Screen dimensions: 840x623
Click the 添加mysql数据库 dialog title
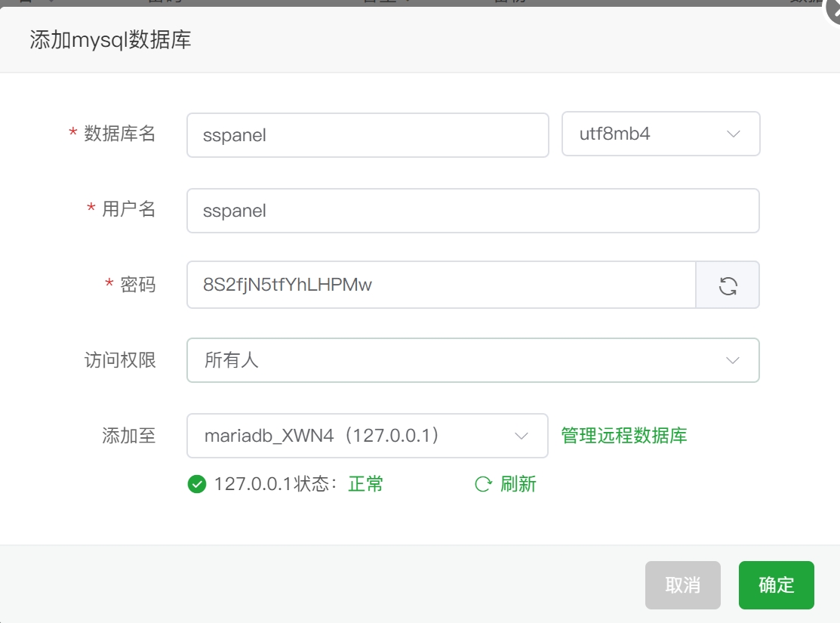coord(110,40)
